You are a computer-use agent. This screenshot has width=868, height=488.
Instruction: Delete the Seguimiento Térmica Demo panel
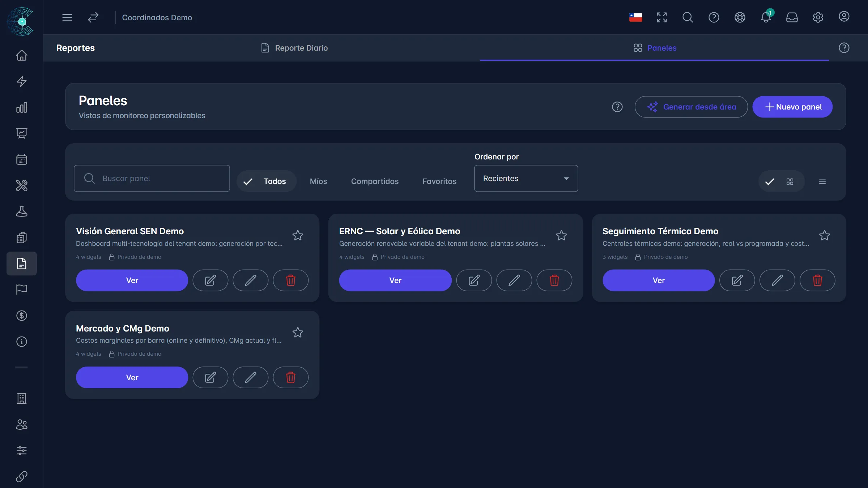pos(817,281)
